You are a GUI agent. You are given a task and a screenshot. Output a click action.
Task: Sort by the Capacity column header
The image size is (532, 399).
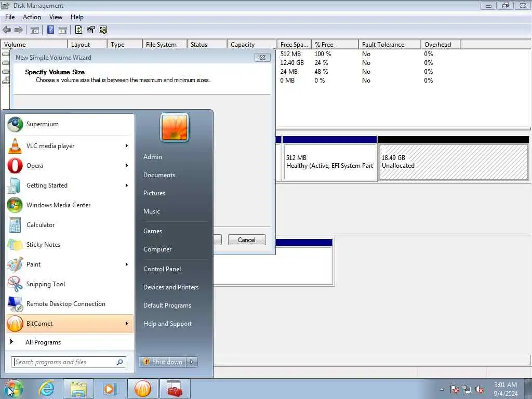click(252, 45)
